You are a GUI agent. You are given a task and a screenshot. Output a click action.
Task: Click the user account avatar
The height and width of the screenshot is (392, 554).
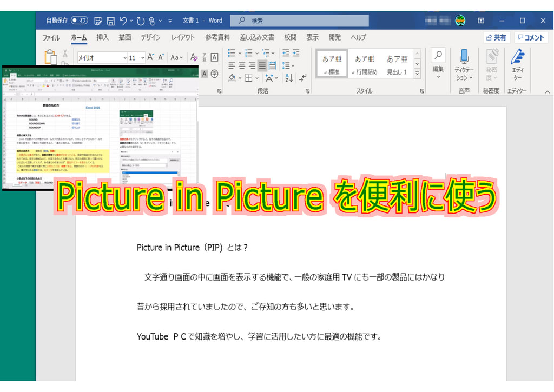click(460, 21)
